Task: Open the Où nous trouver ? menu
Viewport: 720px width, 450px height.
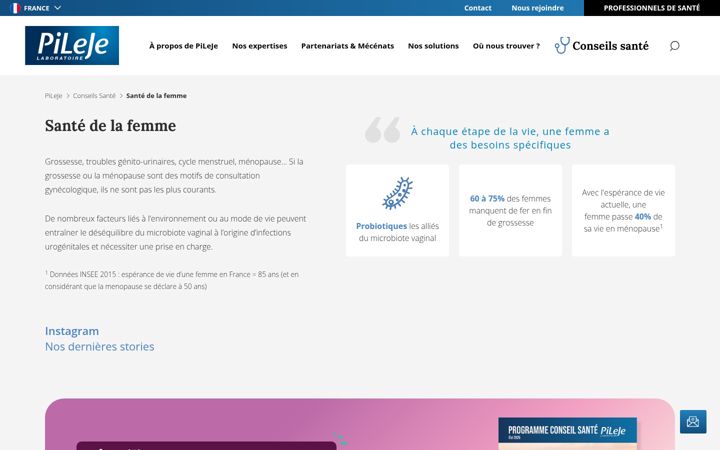Action: pos(506,46)
